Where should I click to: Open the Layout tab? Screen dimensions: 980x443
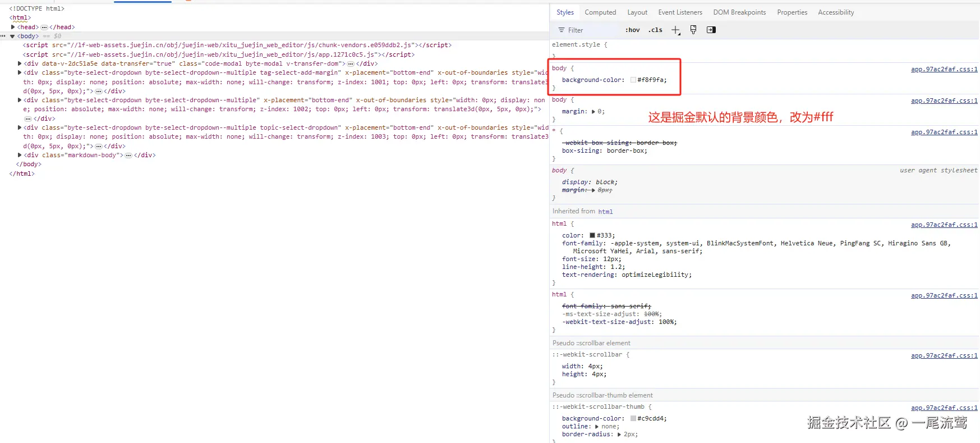[x=637, y=12]
